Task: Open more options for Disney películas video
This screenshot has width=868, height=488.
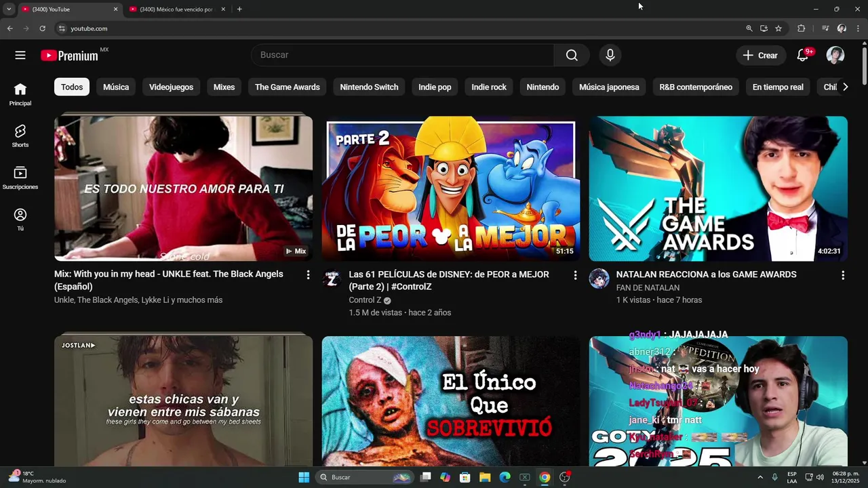Action: [575, 275]
